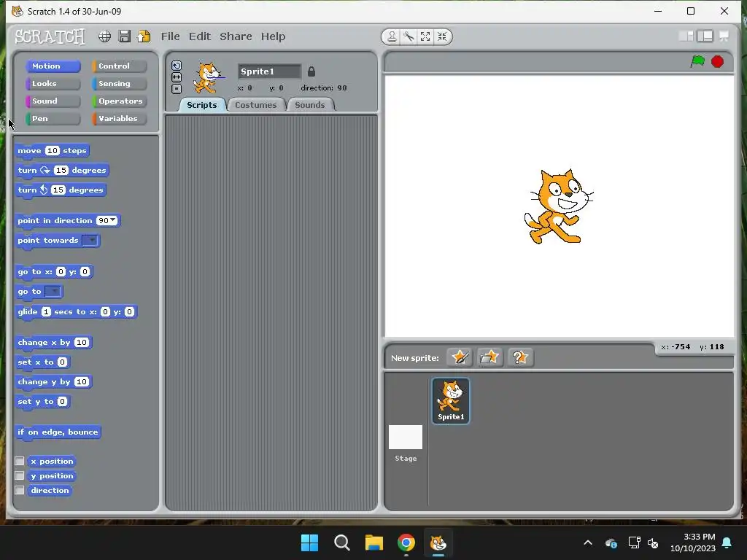Click the move 10 steps block
The height and width of the screenshot is (560, 747).
tap(53, 150)
